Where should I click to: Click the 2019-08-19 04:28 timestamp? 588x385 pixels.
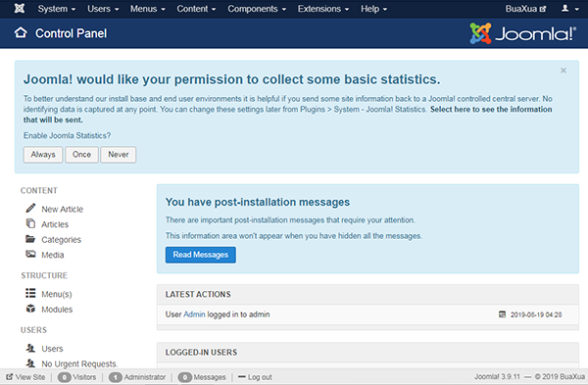(x=536, y=314)
